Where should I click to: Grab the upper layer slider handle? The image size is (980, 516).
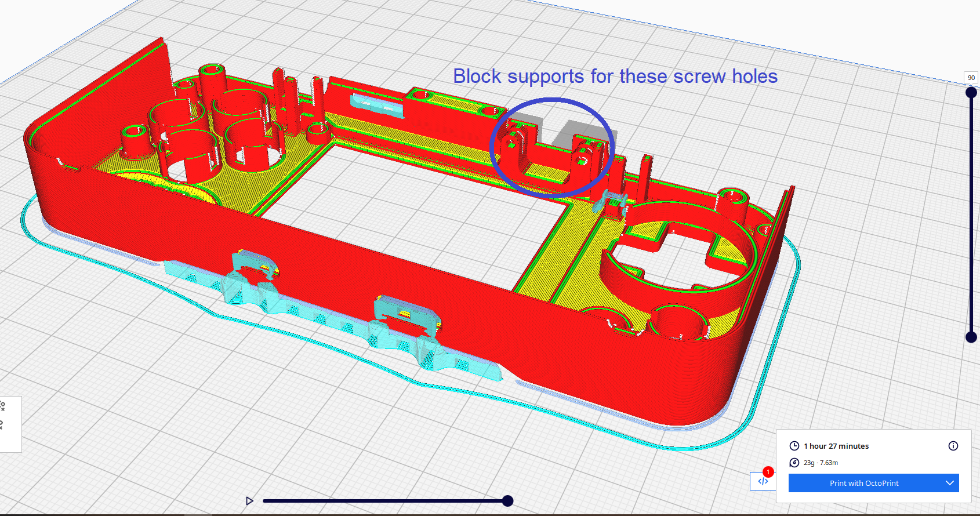pyautogui.click(x=971, y=92)
